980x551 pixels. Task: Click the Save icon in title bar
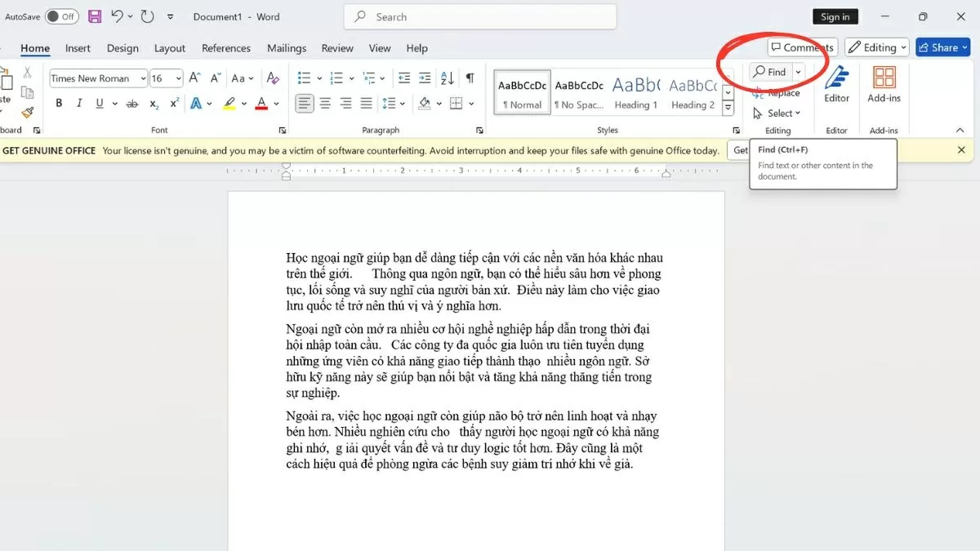pyautogui.click(x=95, y=16)
